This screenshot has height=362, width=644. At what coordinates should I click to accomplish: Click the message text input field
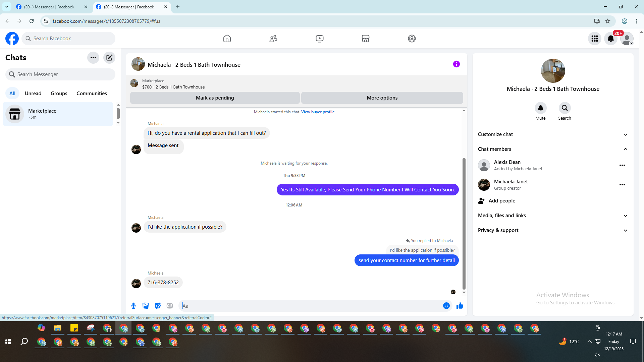pyautogui.click(x=312, y=306)
